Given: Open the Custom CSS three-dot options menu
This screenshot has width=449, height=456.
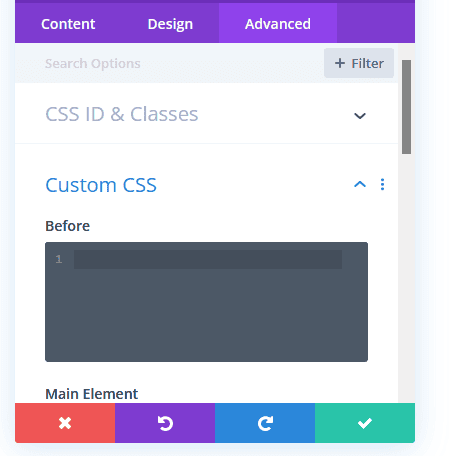Looking at the screenshot, I should tap(382, 184).
